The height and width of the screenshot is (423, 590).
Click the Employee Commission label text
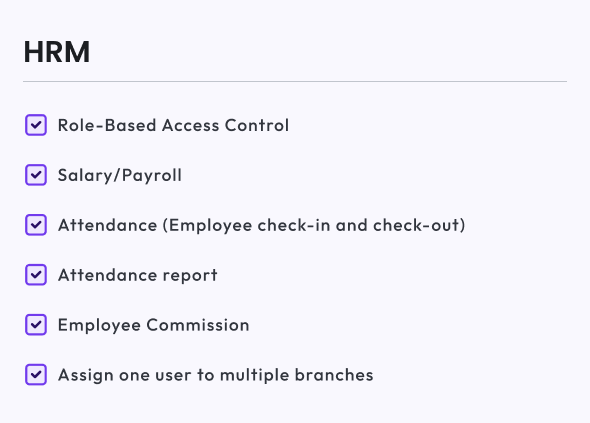[x=154, y=326]
